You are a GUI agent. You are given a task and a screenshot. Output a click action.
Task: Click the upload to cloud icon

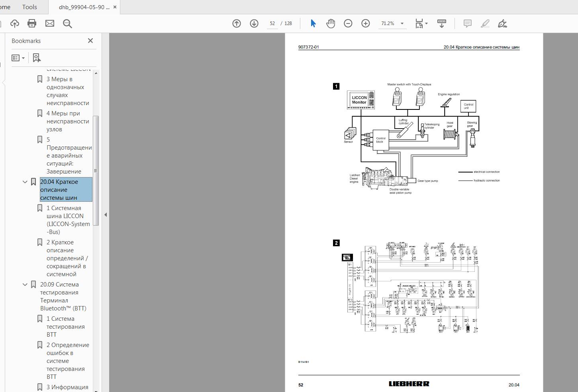[x=15, y=23]
